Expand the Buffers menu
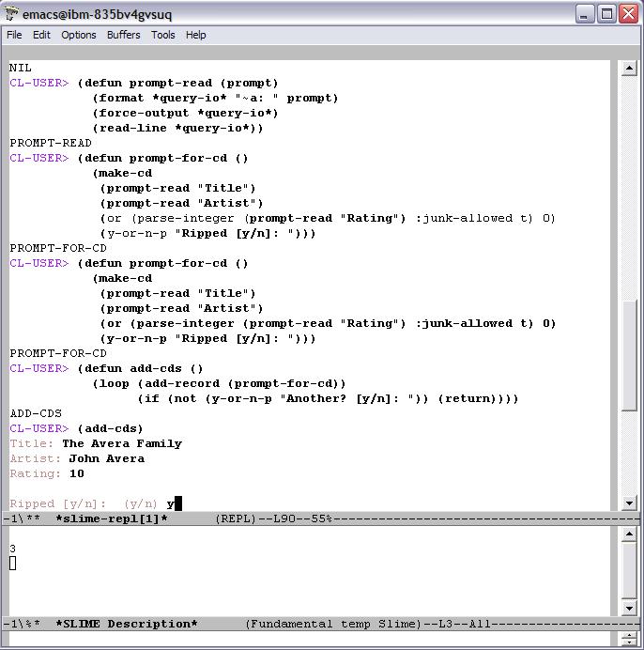Viewport: 644px width, 650px height. tap(123, 35)
